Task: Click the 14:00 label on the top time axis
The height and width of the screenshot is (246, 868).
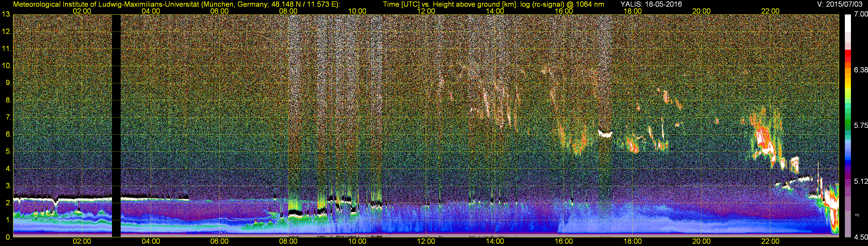Action: [x=495, y=11]
